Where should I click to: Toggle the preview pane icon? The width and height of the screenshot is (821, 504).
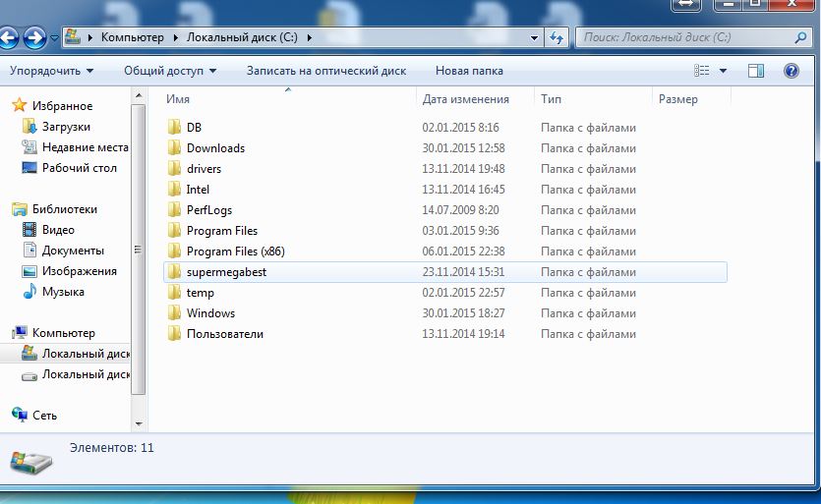(755, 71)
